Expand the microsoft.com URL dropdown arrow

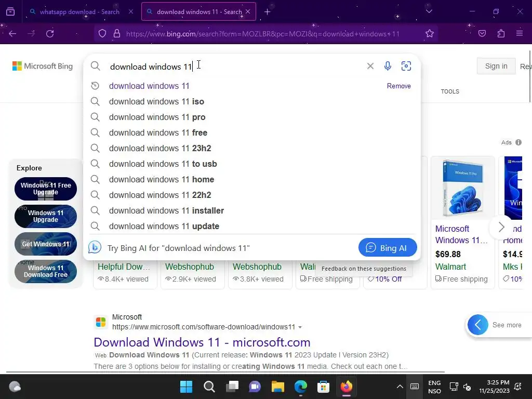pyautogui.click(x=300, y=327)
